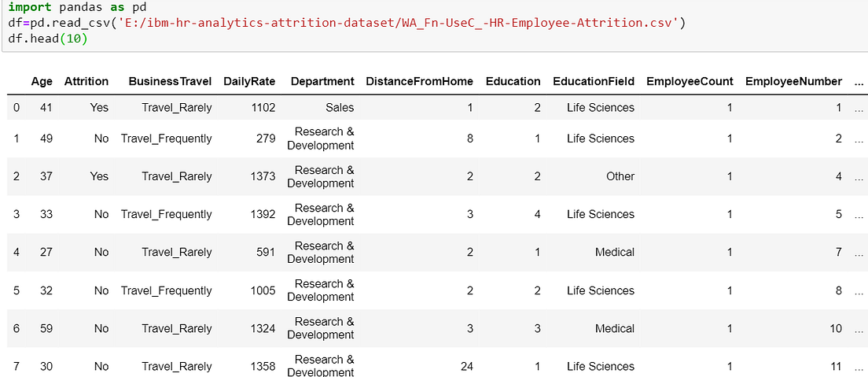Select DailyRate value 1102
The height and width of the screenshot is (377, 868).
[263, 108]
